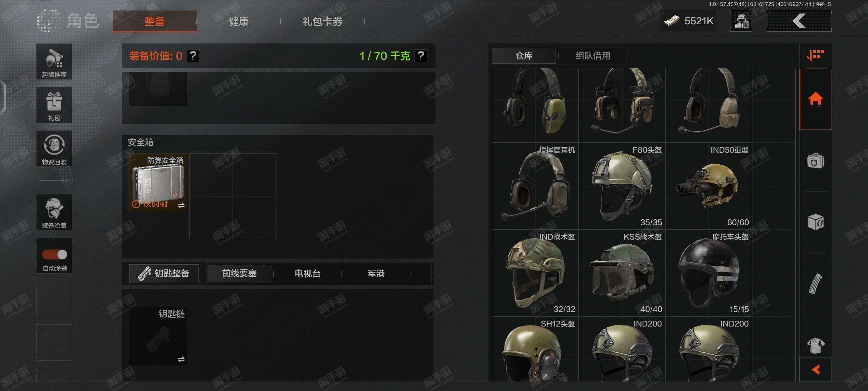Select the 电视台 map key tab
The width and height of the screenshot is (868, 391).
click(307, 274)
